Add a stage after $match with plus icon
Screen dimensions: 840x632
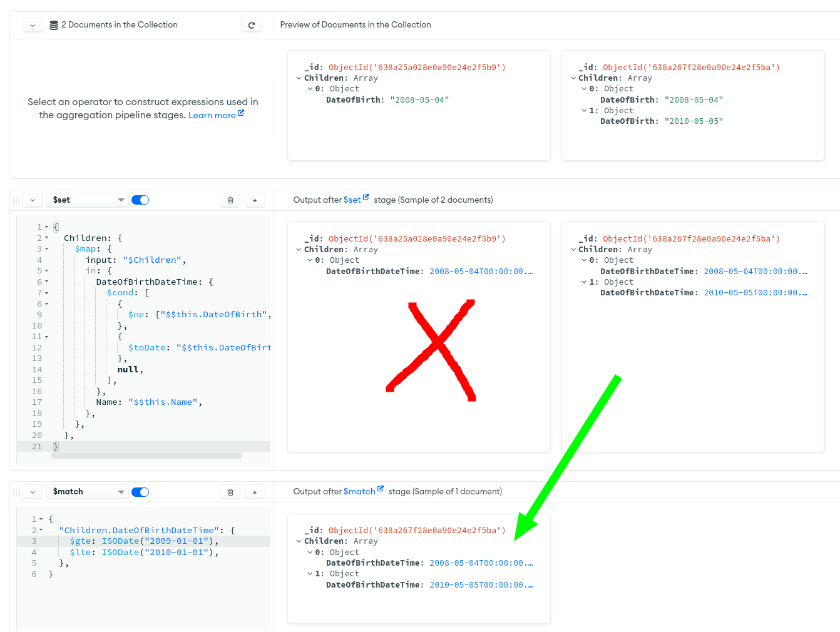(x=255, y=492)
